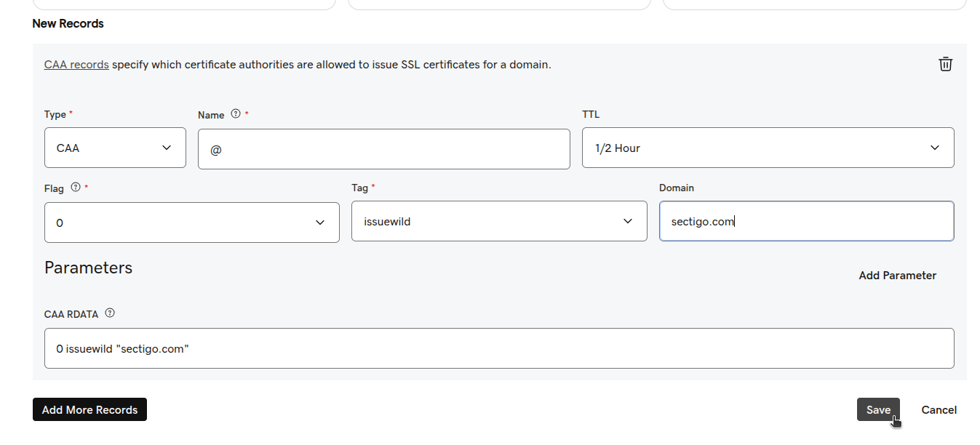Image resolution: width=980 pixels, height=445 pixels.
Task: Delete the CAA record with trash icon
Action: (945, 64)
